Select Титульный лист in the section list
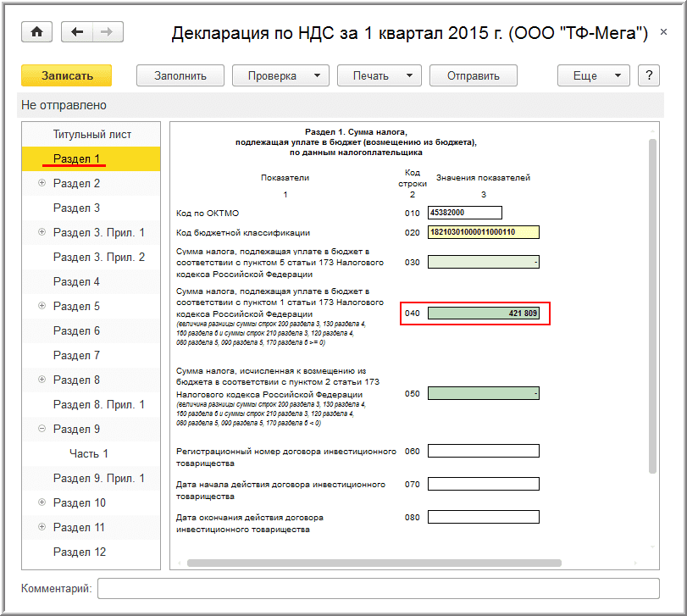Viewport: 687px width, 616px height. (92, 134)
